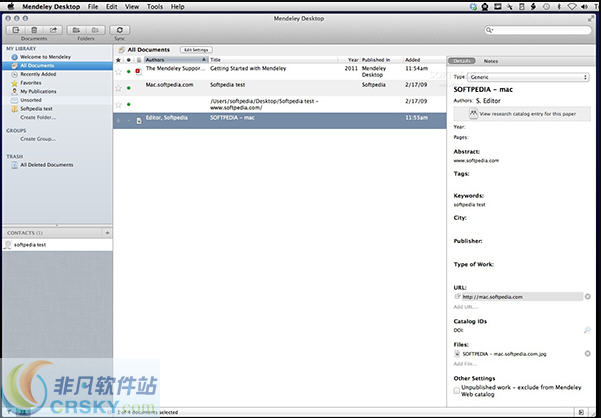The image size is (601, 418).
Task: Open the Apple menu
Action: (x=11, y=6)
